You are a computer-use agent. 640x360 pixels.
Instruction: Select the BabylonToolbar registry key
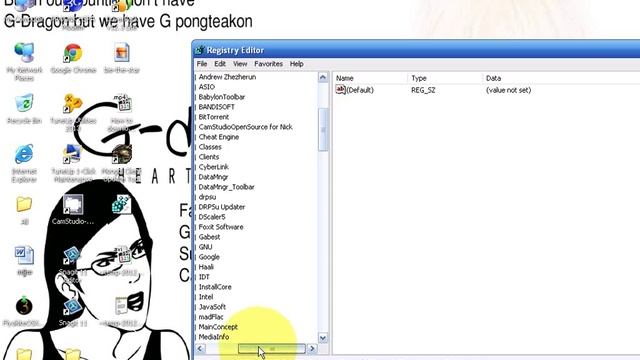222,97
